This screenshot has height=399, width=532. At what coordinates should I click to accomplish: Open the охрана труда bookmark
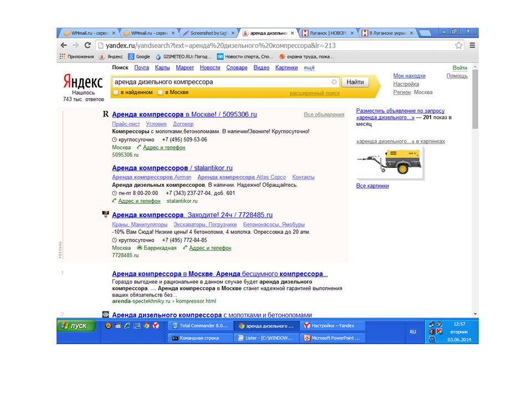(x=306, y=57)
